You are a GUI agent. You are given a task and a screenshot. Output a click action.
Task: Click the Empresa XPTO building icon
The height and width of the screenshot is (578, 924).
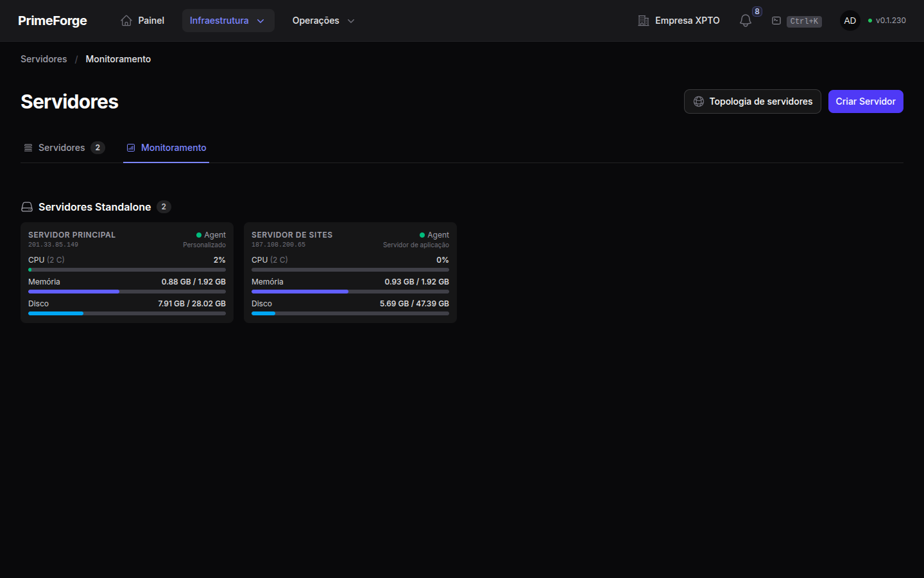(x=644, y=21)
